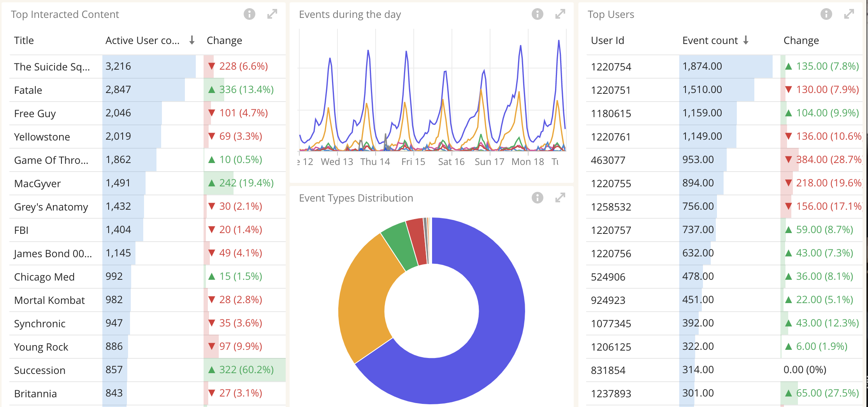Click the Mon 18 axis label
The image size is (868, 407).
(528, 162)
